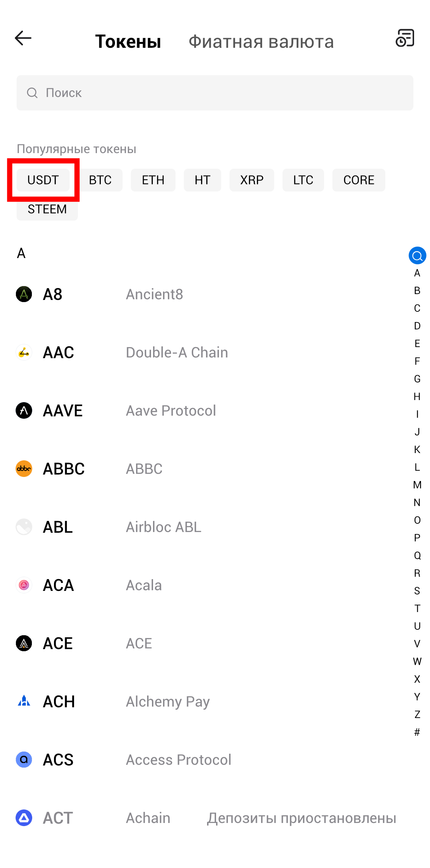The width and height of the screenshot is (430, 868).
Task: Tap the AAVE ghost logo icon
Action: tap(24, 410)
